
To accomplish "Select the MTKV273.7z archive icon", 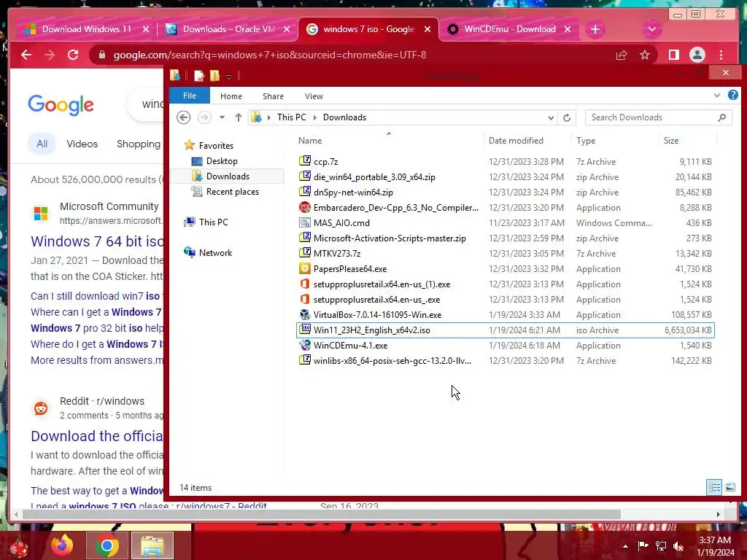I will (305, 253).
